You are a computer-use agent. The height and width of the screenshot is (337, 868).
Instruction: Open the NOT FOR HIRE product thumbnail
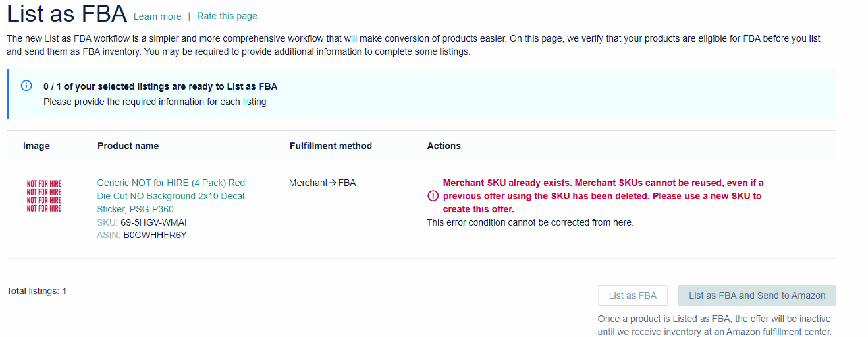[44, 196]
